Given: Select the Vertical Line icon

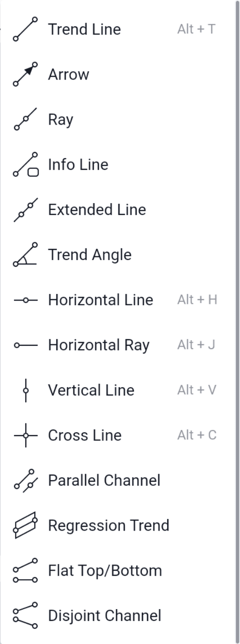Looking at the screenshot, I should pos(25,390).
